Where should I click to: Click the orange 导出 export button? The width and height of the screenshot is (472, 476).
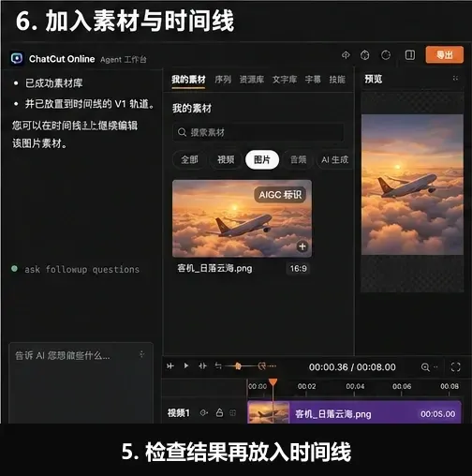[444, 55]
